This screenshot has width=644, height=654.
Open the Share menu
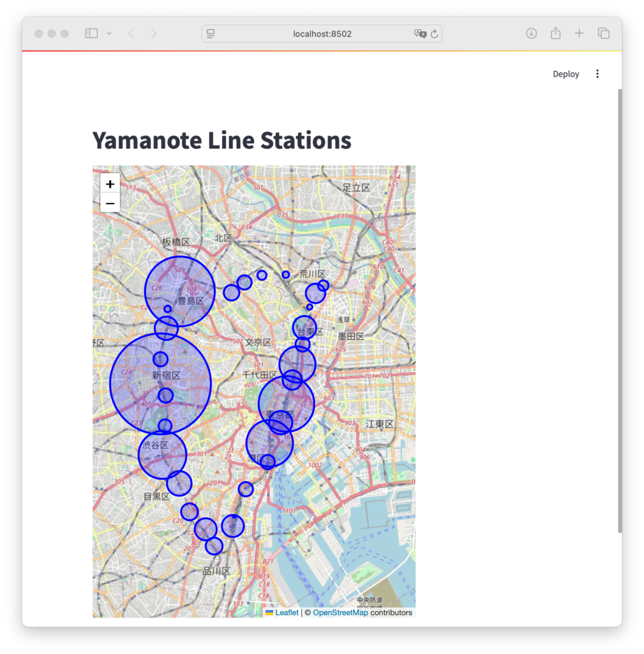555,33
